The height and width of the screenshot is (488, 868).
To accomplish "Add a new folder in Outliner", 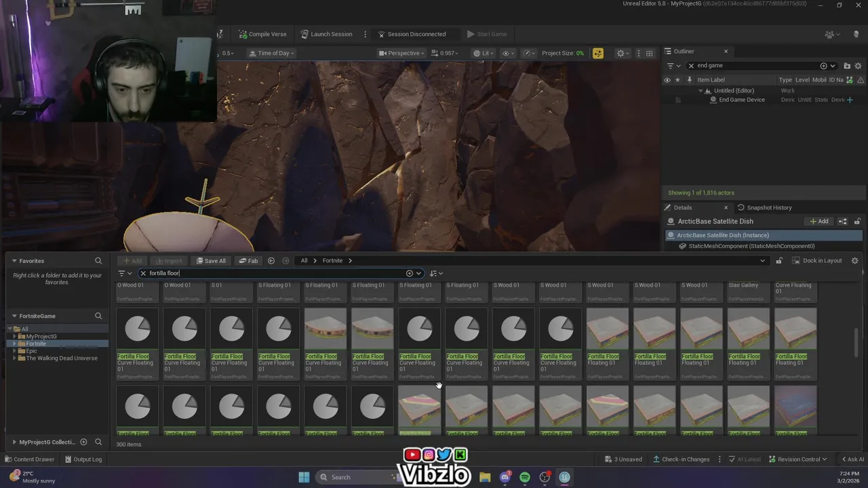I will pos(847,66).
